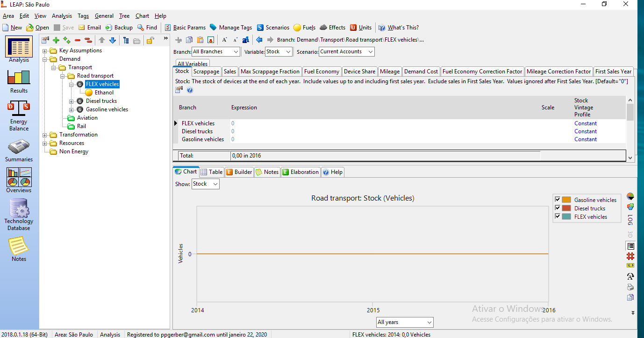Go back with blue left arrow
This screenshot has height=338, width=644.
[x=259, y=40]
